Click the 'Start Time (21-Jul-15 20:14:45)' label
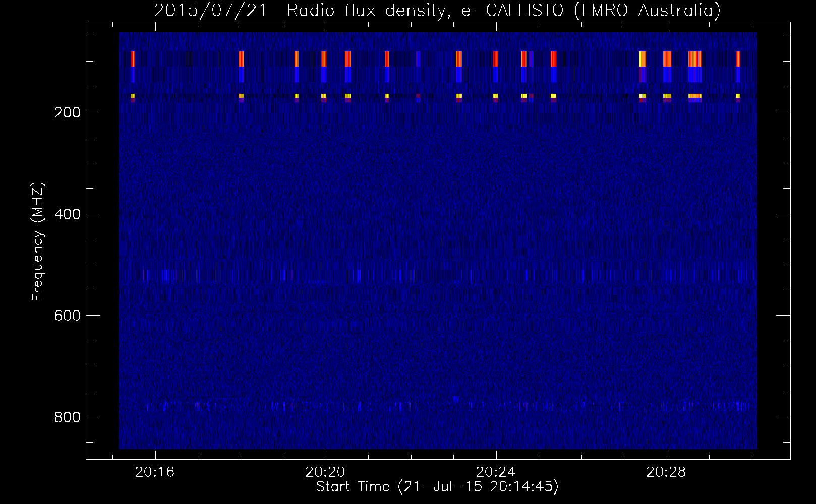The width and height of the screenshot is (816, 504). [437, 487]
